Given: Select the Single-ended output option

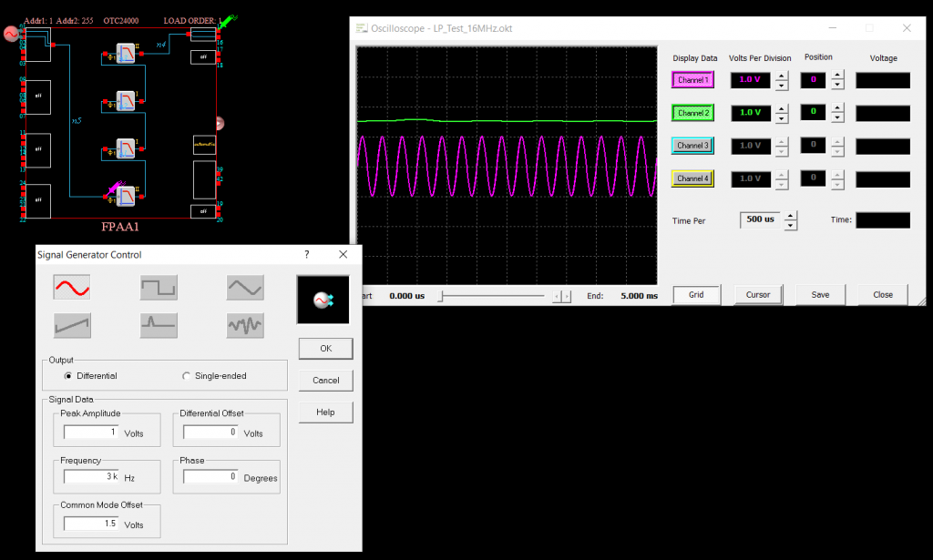Looking at the screenshot, I should pyautogui.click(x=187, y=375).
